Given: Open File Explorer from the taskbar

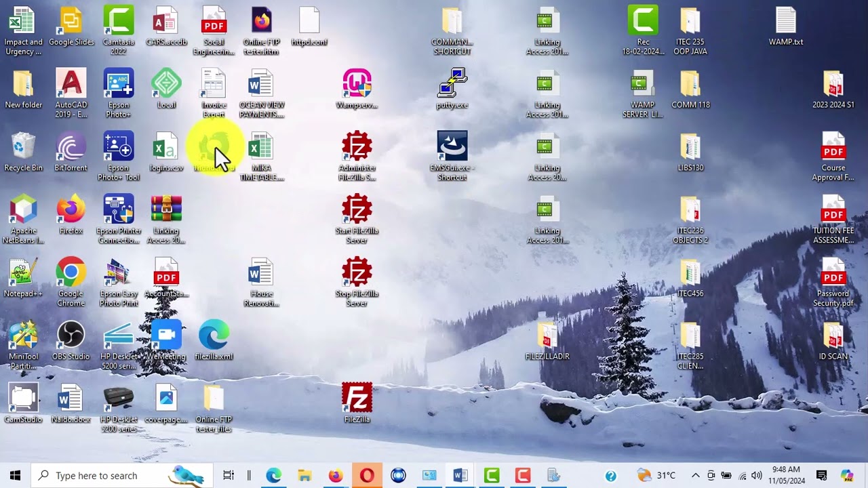Looking at the screenshot, I should tap(304, 475).
